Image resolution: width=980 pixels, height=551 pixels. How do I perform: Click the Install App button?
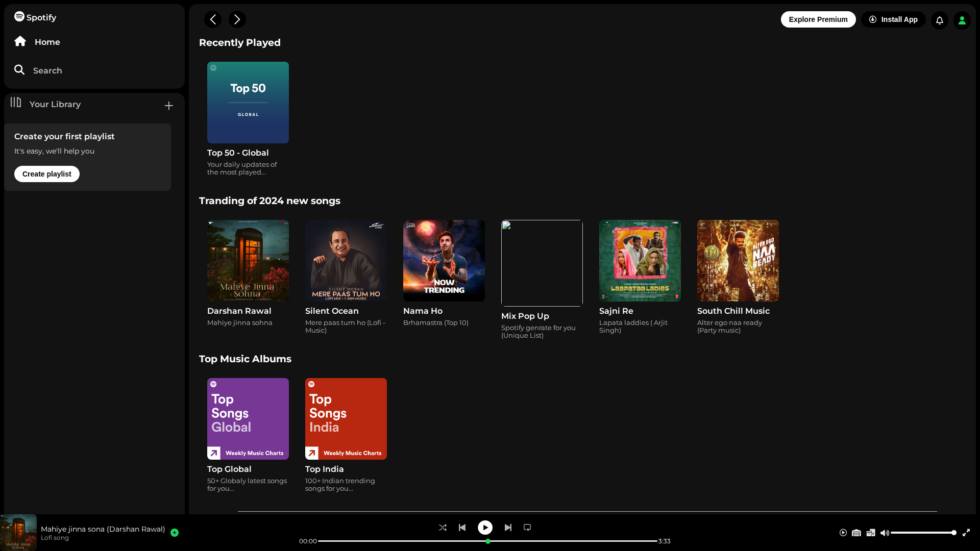893,19
